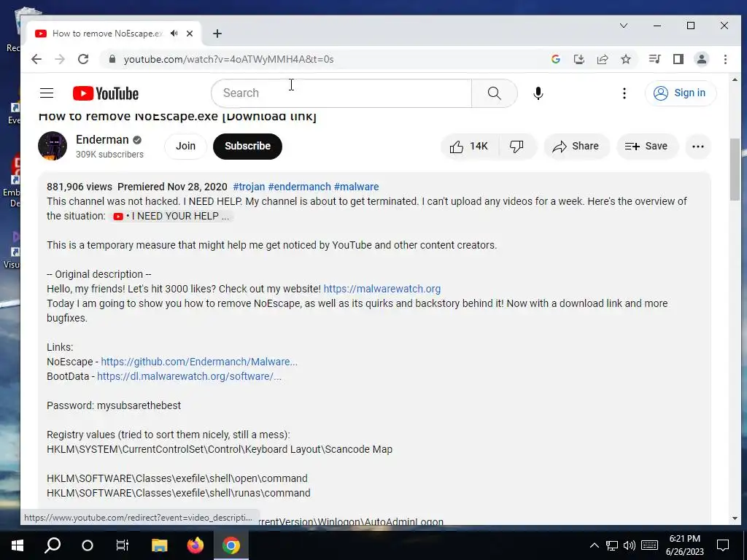Image resolution: width=747 pixels, height=560 pixels.
Task: Open the Windows Start menu
Action: point(18,545)
